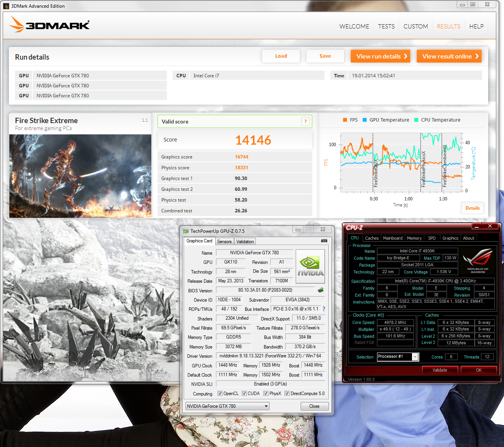Click the BIOS Version field in GPU-Z
Screen dimensions: 504x447
click(x=265, y=290)
